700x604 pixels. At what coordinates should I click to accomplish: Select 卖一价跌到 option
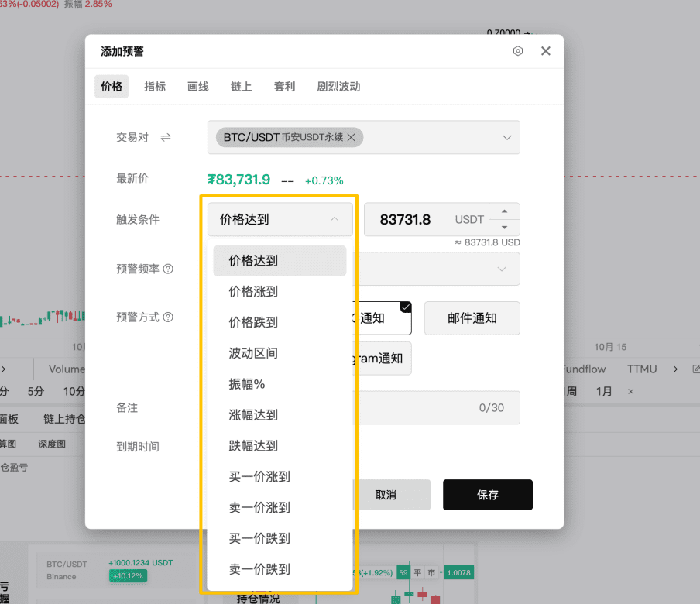point(280,568)
